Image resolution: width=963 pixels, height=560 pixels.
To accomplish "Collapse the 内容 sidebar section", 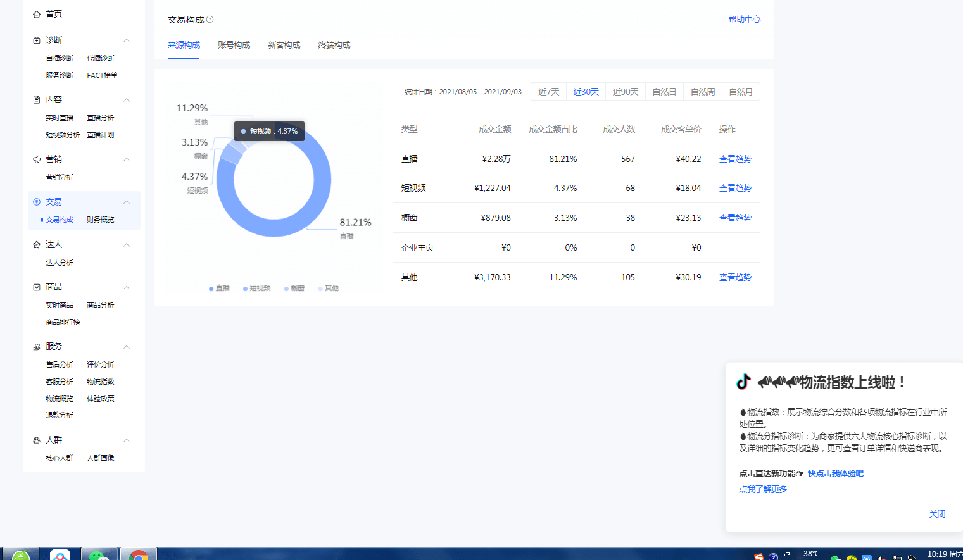I will click(x=127, y=100).
